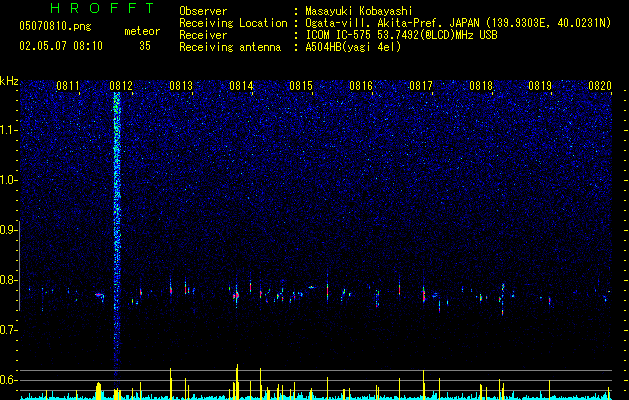Click the 0820 time marker
This screenshot has width=629, height=400.
coord(600,86)
